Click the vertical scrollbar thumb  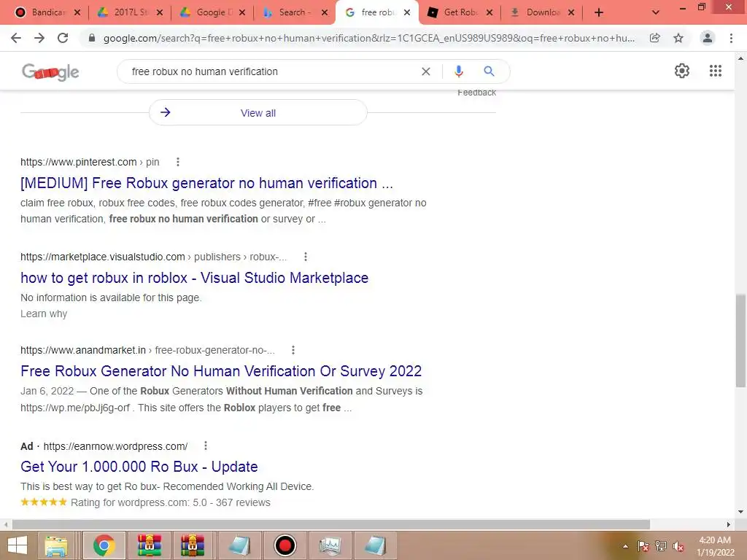coord(741,341)
